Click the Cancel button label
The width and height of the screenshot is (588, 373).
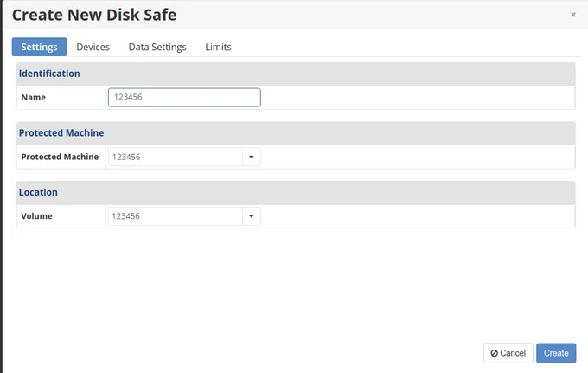pos(513,353)
